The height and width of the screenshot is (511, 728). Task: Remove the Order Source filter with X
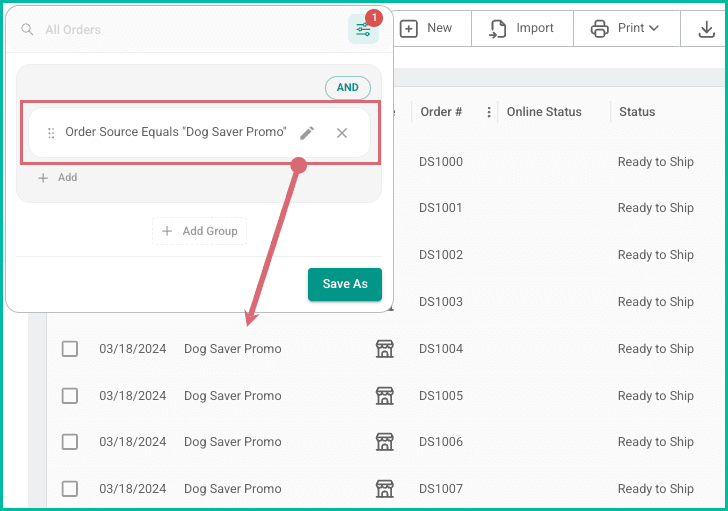(342, 133)
